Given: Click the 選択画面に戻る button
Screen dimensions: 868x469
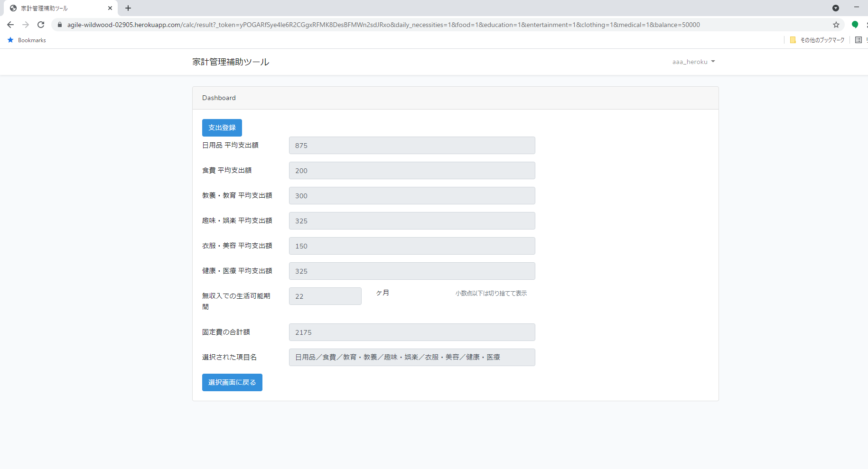Looking at the screenshot, I should point(232,382).
